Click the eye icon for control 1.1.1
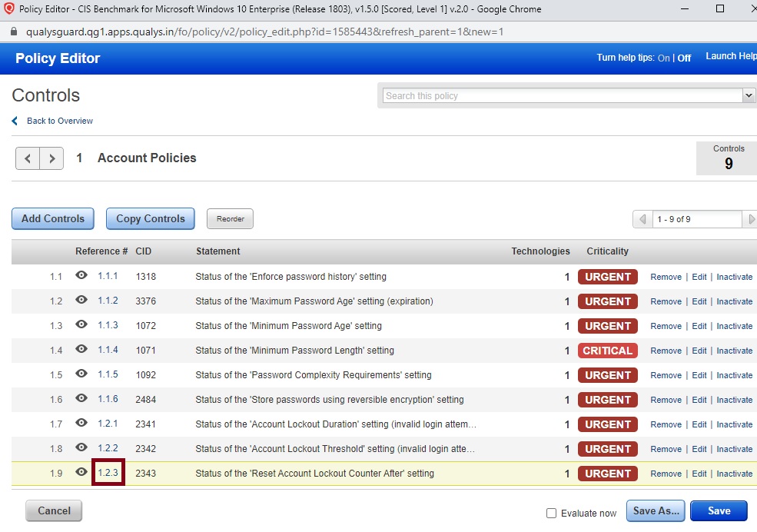The height and width of the screenshot is (532, 757). pyautogui.click(x=81, y=275)
